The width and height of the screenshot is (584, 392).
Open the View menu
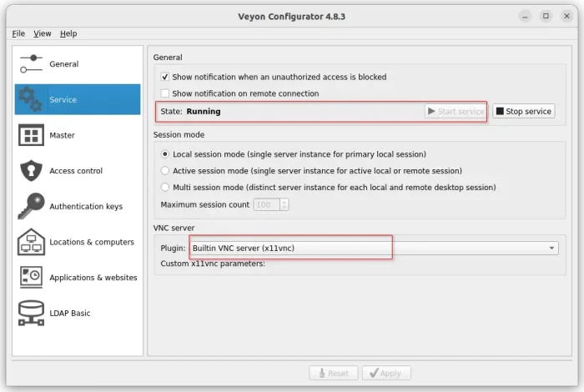point(43,33)
